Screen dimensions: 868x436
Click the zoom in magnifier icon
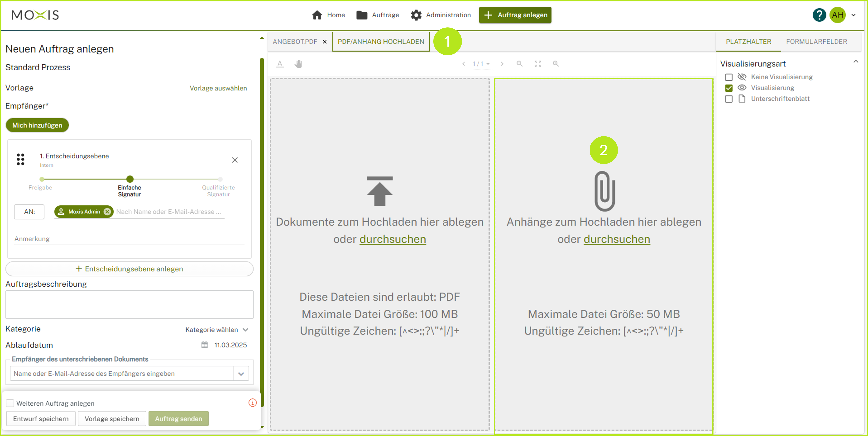coord(555,64)
